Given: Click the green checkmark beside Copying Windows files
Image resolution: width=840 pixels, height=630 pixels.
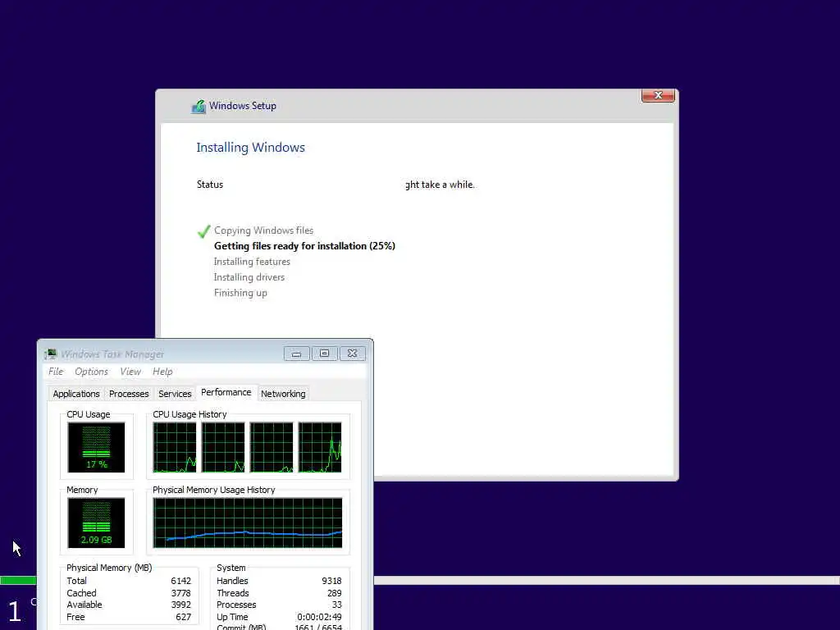Looking at the screenshot, I should [x=203, y=231].
